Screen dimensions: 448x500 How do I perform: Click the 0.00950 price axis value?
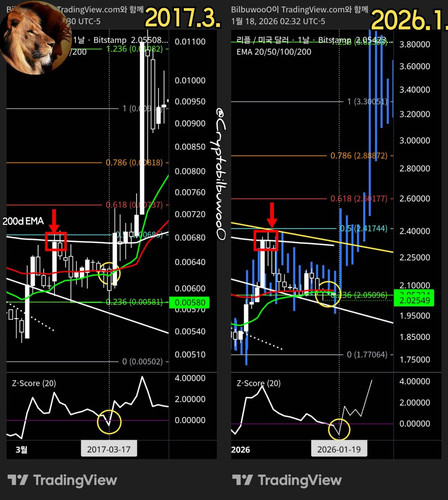(190, 101)
